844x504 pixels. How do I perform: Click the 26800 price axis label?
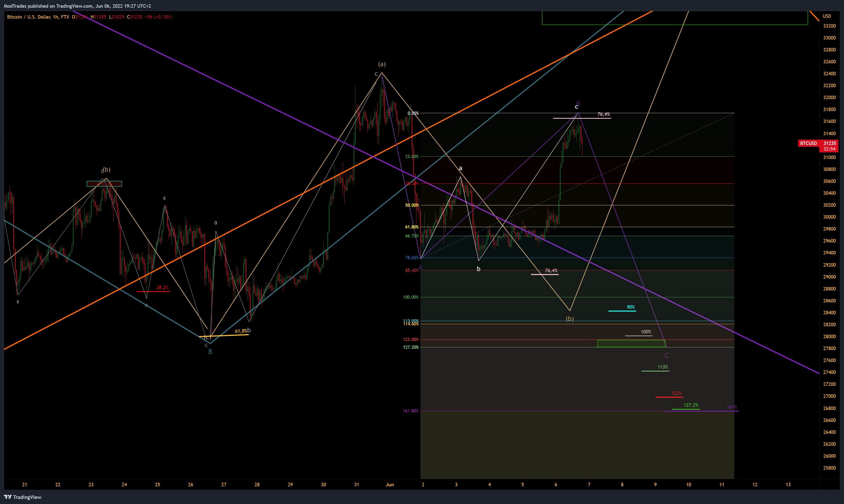coord(829,408)
